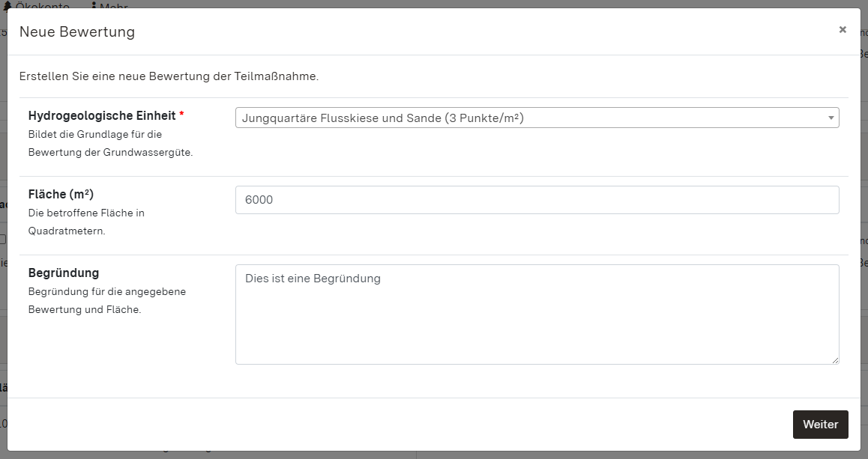This screenshot has width=868, height=459.
Task: Click the bold Begründung label
Action: [64, 273]
